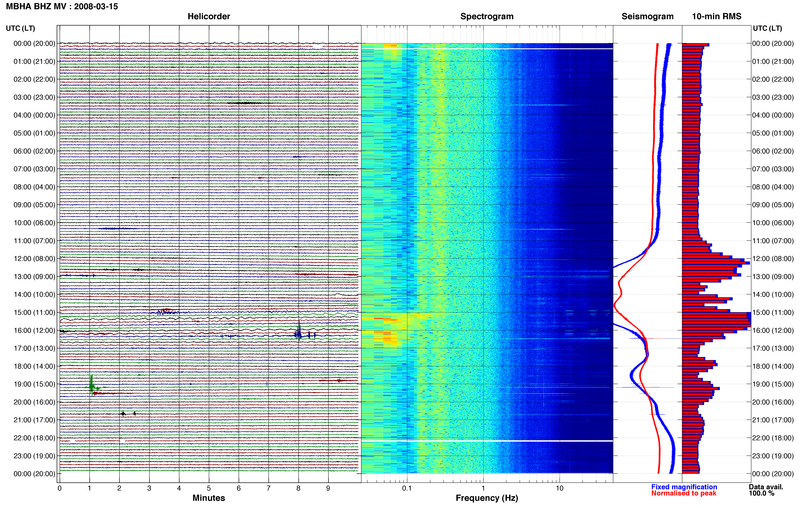The height and width of the screenshot is (508, 812).
Task: Select the blue Fixed magnification legend text
Action: coord(684,487)
